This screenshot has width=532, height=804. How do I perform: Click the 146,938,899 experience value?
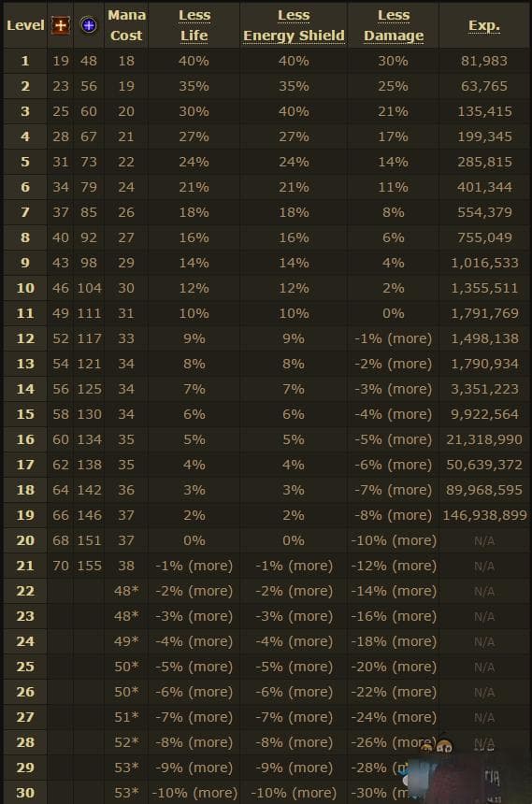coord(484,515)
